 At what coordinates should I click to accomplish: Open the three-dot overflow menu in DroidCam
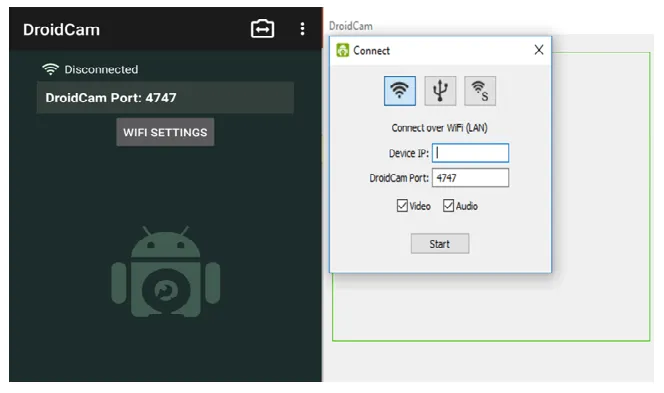[x=302, y=29]
